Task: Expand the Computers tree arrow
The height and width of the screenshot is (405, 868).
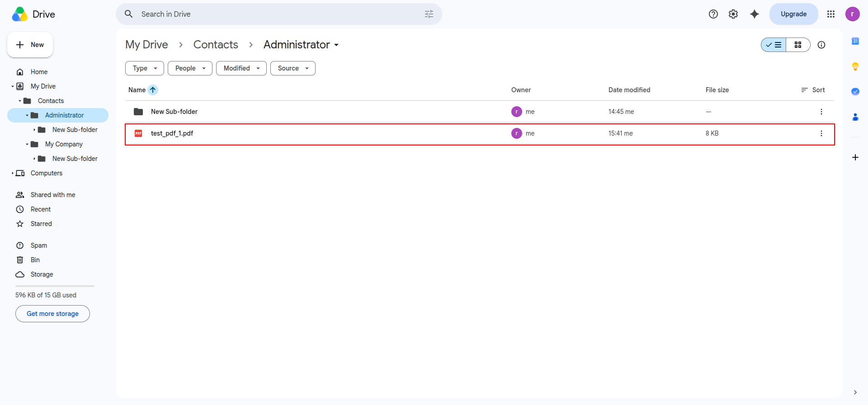Action: click(x=13, y=173)
